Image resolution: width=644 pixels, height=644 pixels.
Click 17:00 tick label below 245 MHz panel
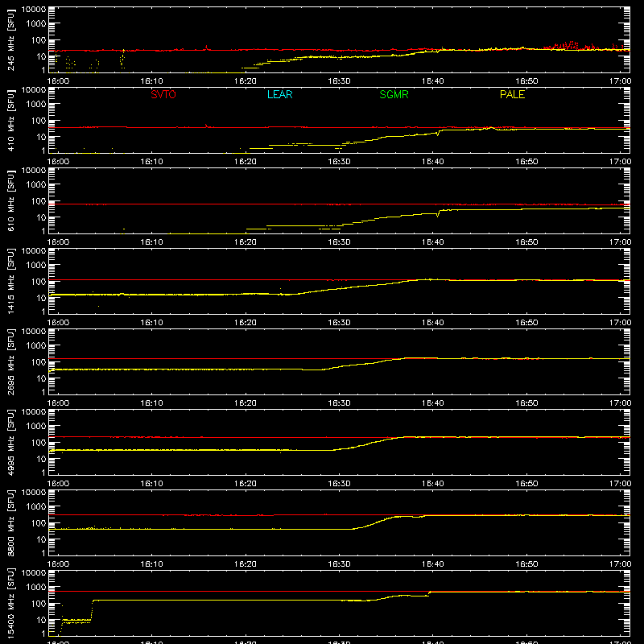(620, 81)
